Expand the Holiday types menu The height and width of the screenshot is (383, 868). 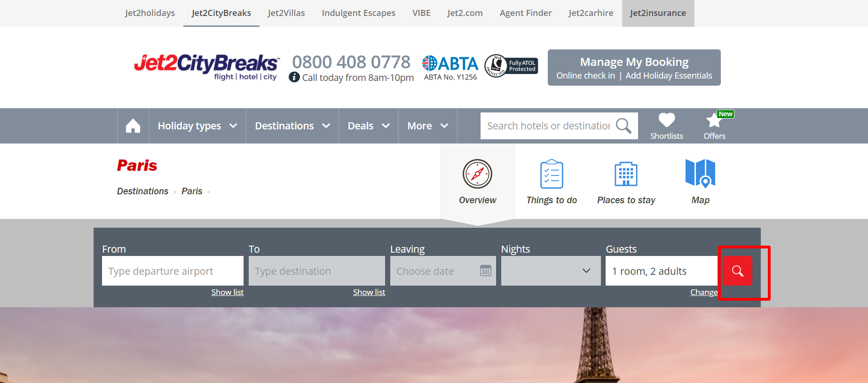click(197, 126)
